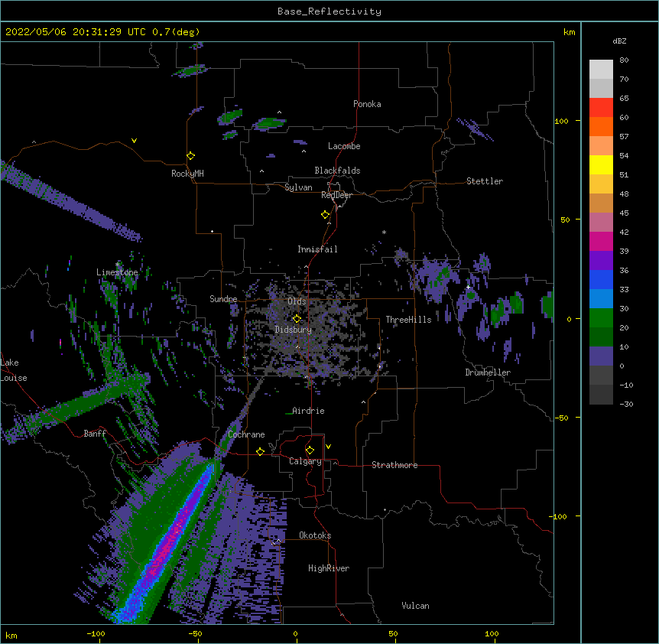Click the Lacombe city label
This screenshot has width=659, height=644.
click(344, 146)
